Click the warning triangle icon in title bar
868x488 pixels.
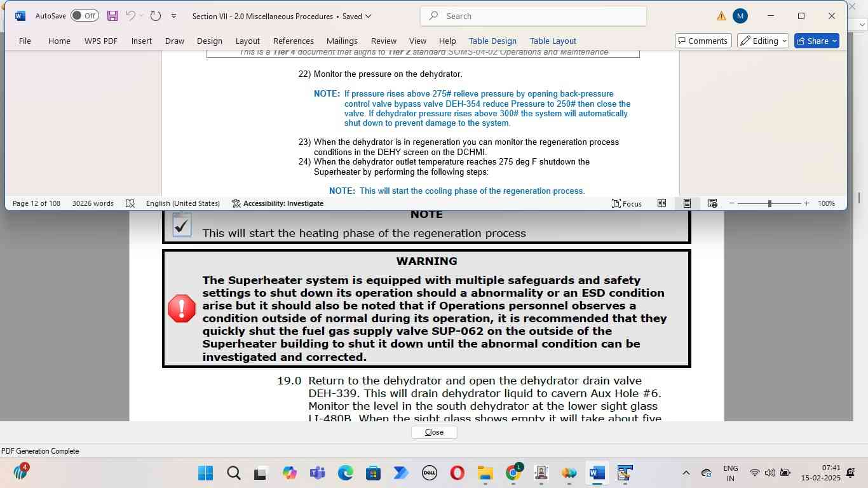[721, 16]
